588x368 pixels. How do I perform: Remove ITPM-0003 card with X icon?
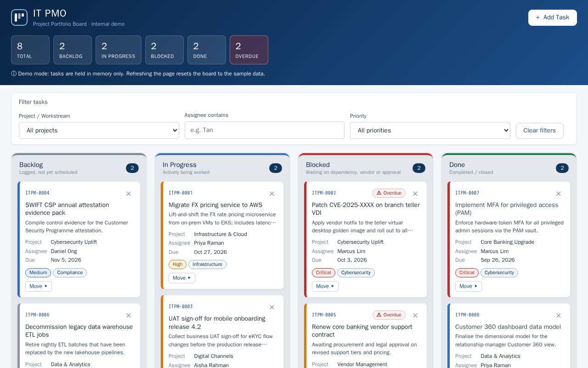click(272, 307)
